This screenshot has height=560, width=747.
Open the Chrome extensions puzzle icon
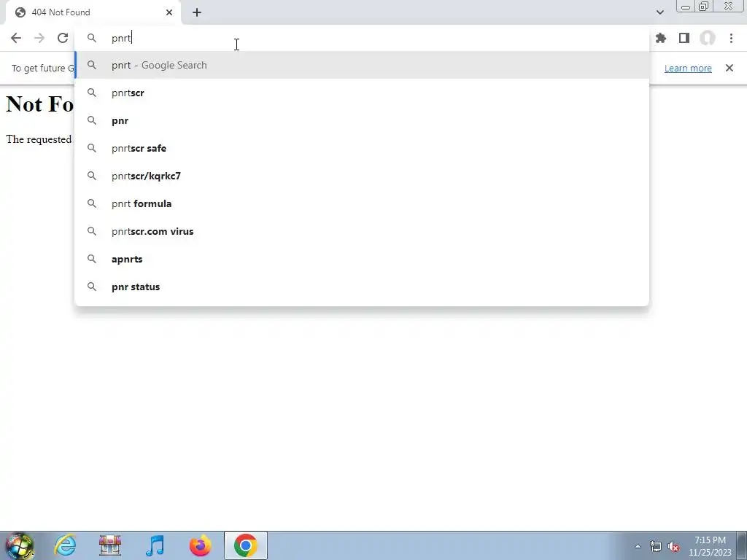tap(661, 38)
